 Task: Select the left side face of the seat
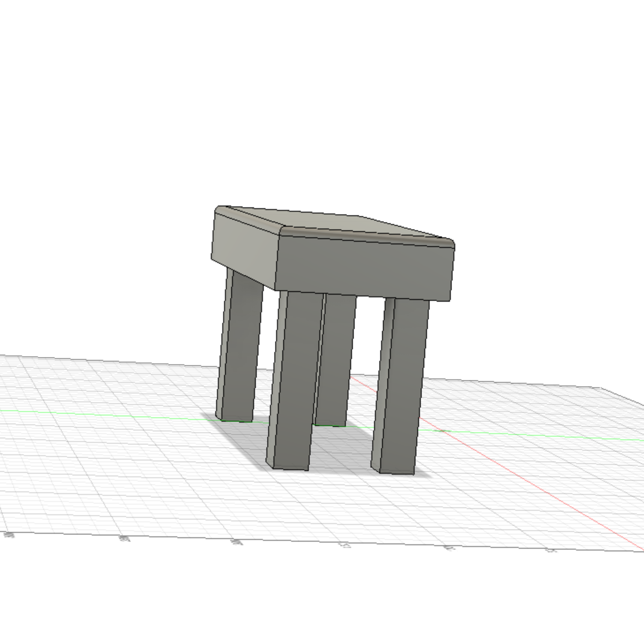point(245,249)
